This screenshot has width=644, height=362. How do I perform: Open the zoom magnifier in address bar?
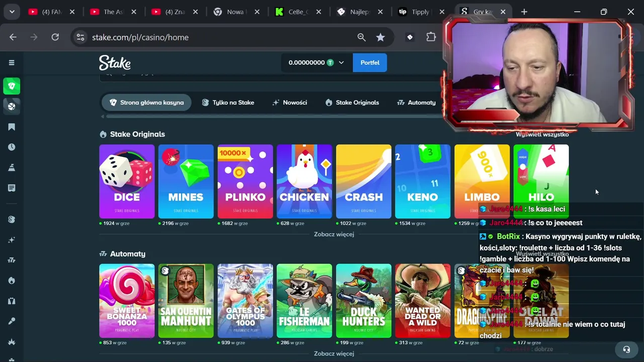point(361,37)
